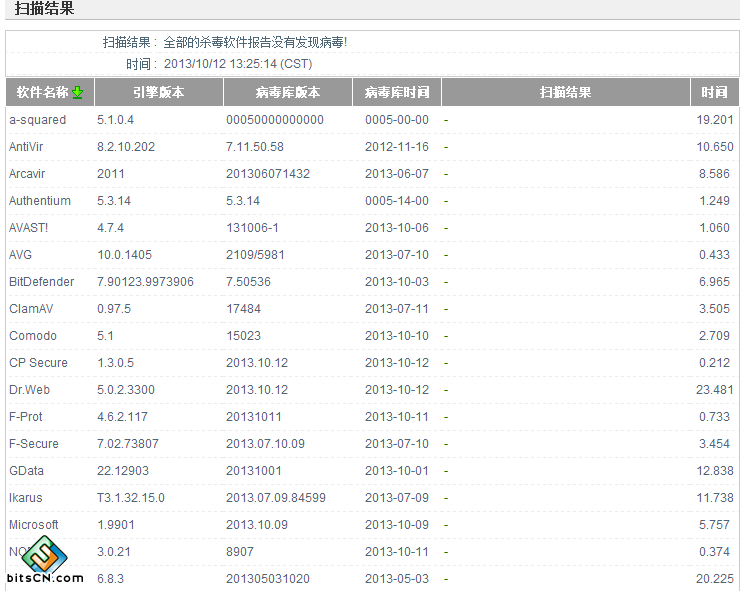Click virus database version 00050000000000

(275, 120)
